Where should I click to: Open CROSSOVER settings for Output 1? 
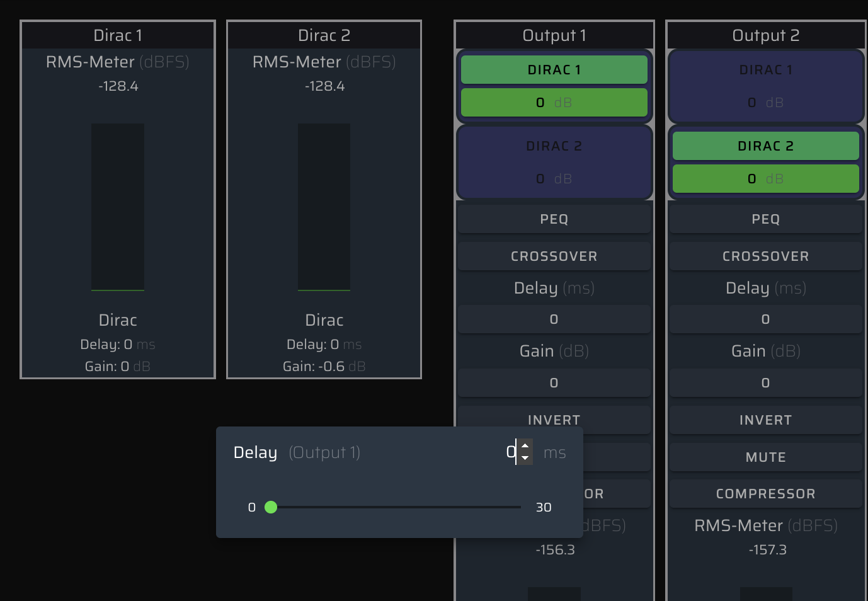coord(554,256)
